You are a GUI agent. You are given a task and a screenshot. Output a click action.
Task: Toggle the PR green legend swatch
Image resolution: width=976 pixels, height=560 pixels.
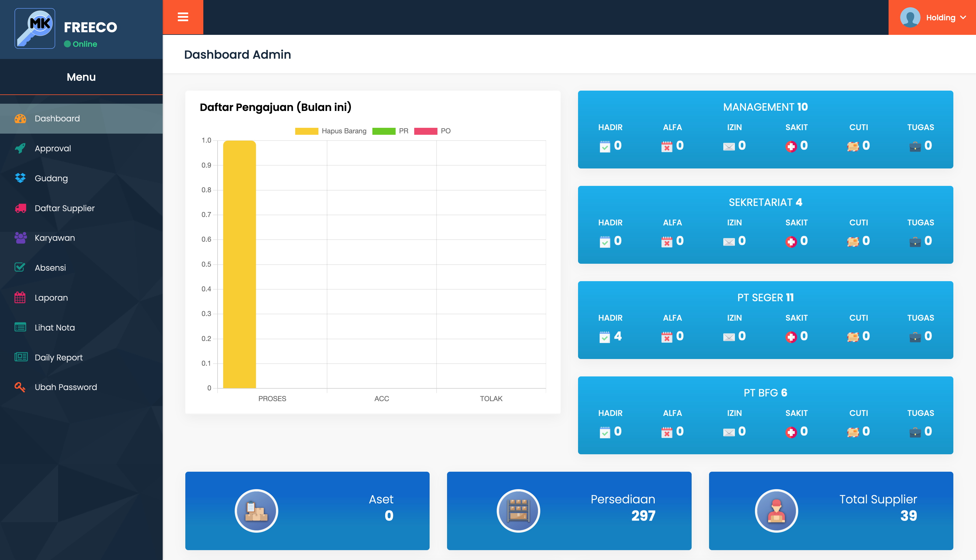click(x=384, y=131)
